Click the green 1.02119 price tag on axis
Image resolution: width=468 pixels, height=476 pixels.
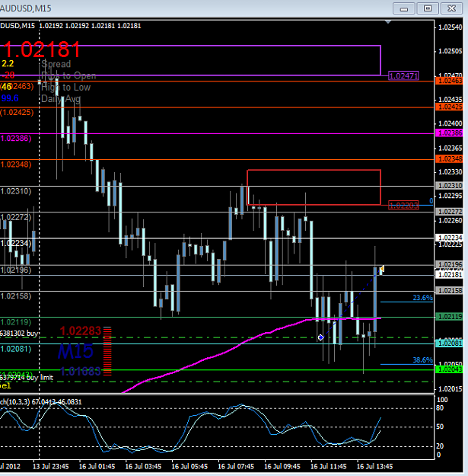449,317
